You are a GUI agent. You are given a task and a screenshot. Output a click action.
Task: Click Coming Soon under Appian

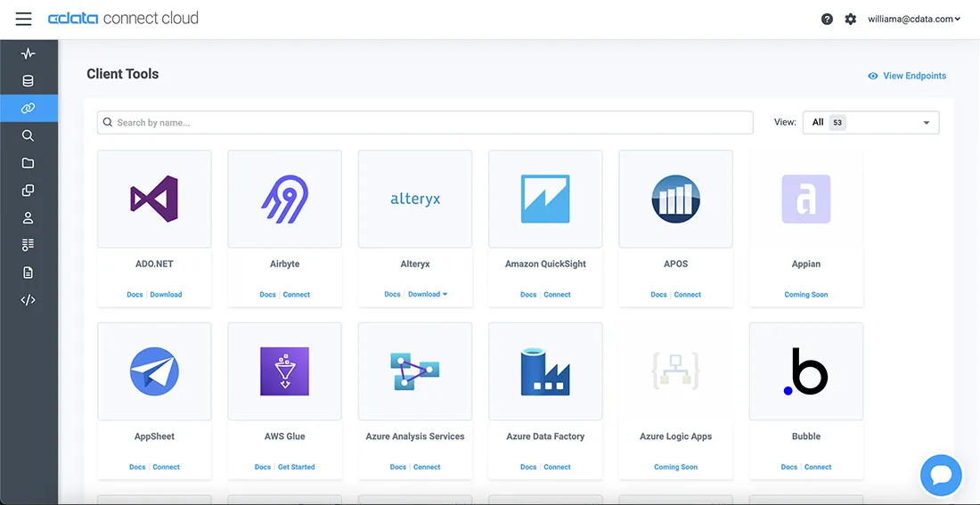tap(806, 295)
